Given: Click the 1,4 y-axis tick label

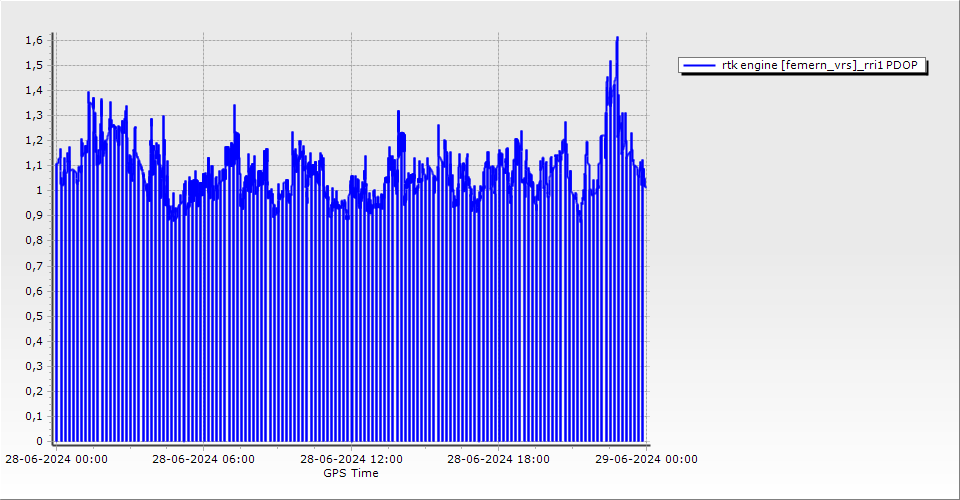Looking at the screenshot, I should 34,90.
